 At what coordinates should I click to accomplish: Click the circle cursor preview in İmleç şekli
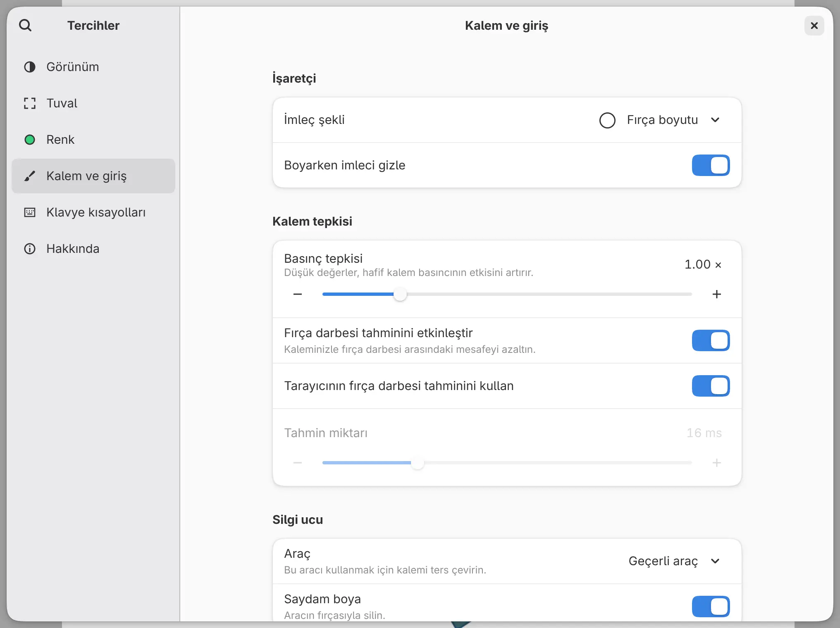click(x=607, y=120)
